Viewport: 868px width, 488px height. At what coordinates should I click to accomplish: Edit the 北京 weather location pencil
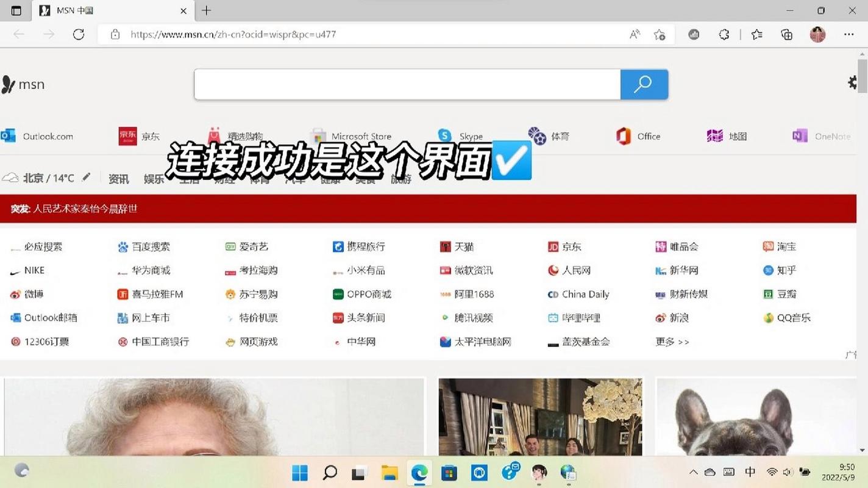point(86,177)
